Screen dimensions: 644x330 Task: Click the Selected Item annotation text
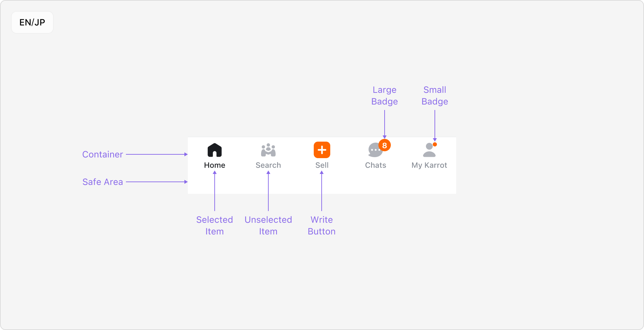pyautogui.click(x=214, y=225)
